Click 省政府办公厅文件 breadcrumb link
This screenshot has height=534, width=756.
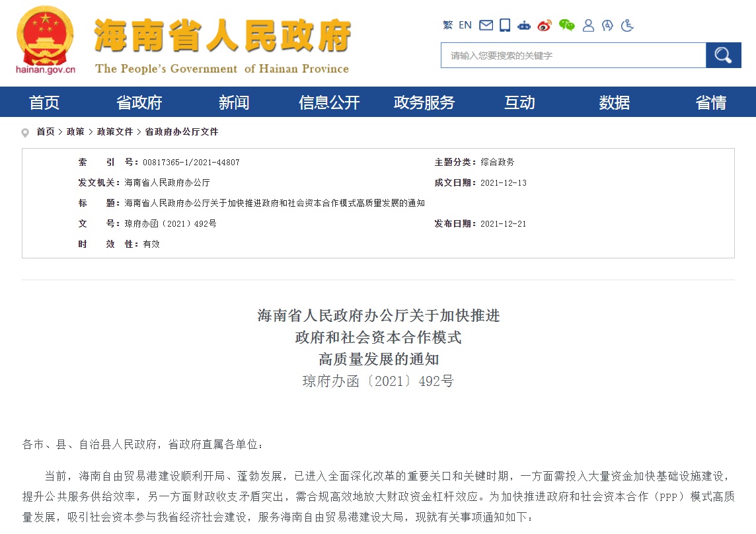click(x=181, y=132)
